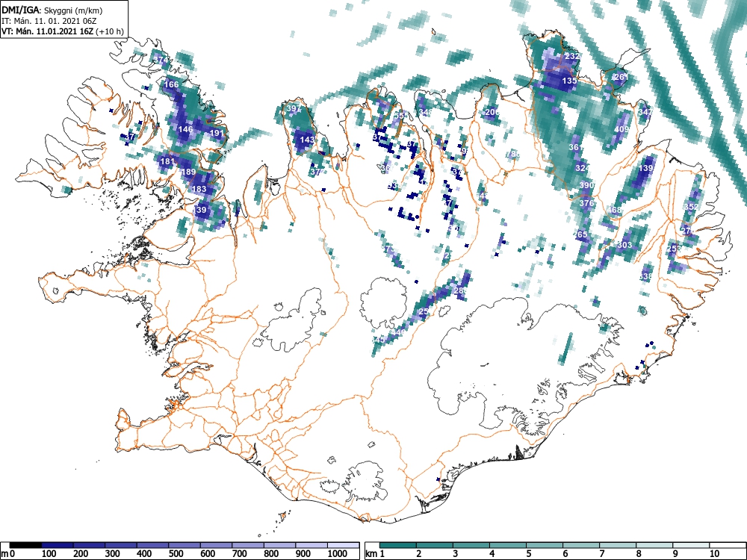Click the '390' visibility label

pyautogui.click(x=587, y=185)
